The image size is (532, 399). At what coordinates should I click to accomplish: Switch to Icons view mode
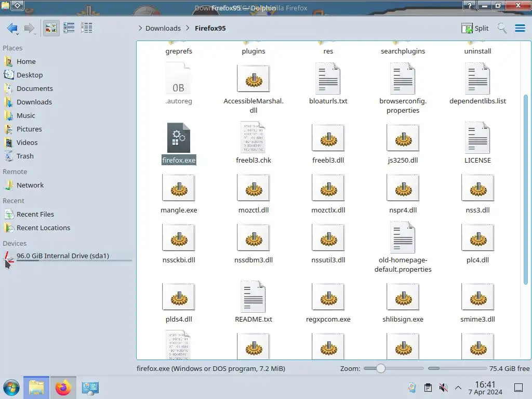click(51, 28)
